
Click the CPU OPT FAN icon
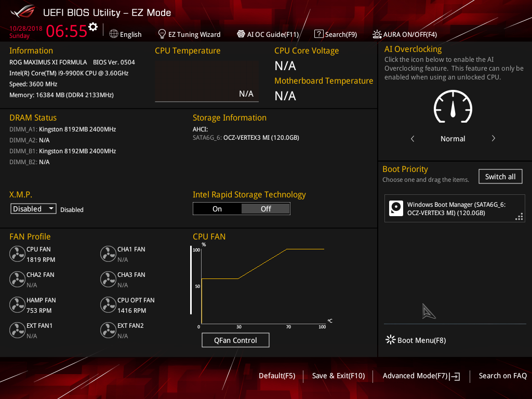click(108, 304)
